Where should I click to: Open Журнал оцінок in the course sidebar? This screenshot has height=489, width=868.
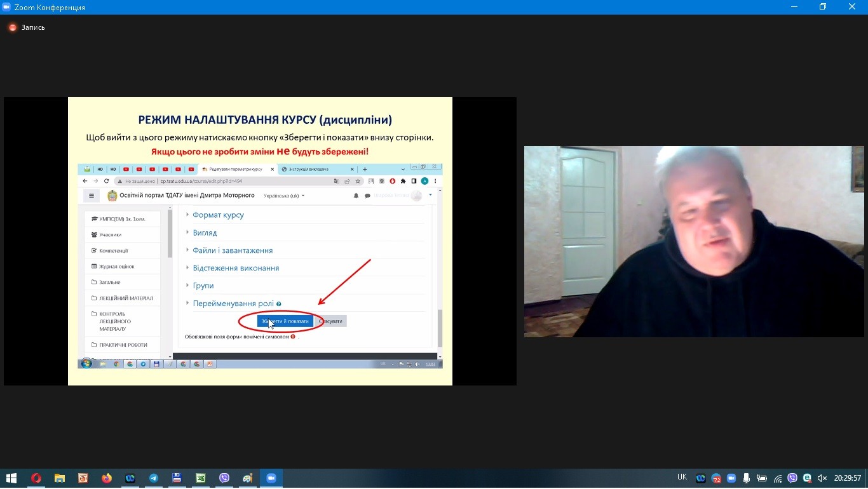point(123,267)
